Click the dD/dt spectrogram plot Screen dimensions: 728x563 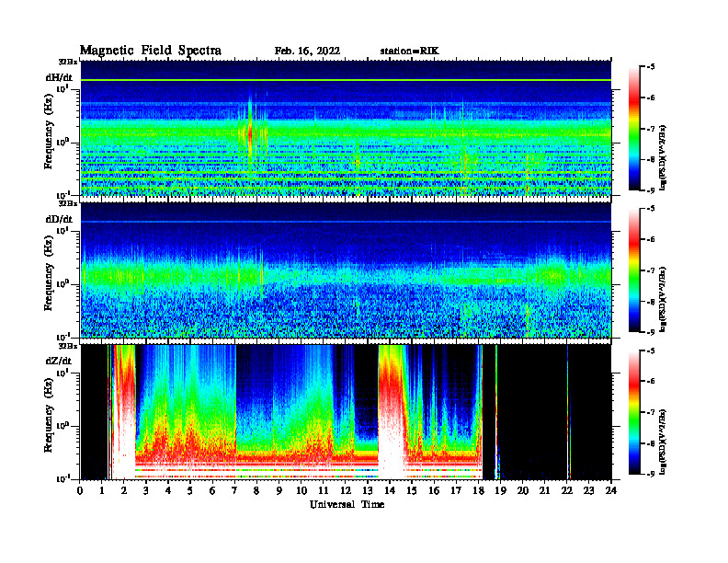tap(346, 270)
